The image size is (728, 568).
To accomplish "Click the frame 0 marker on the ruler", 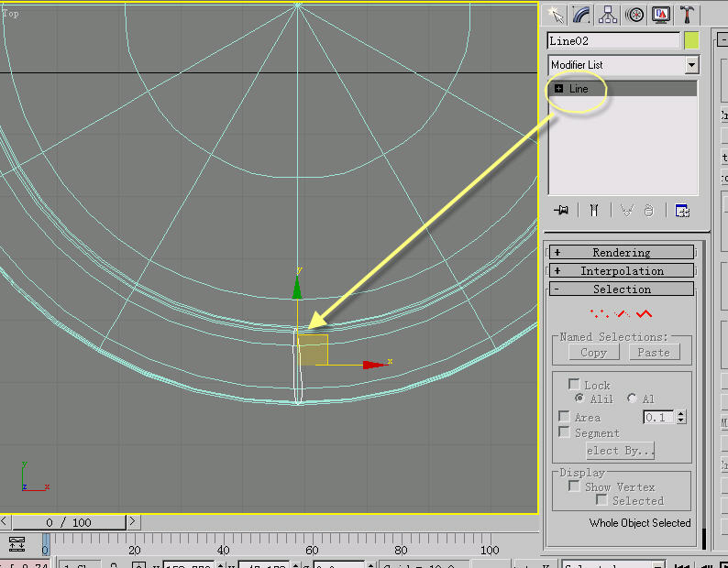I will [x=46, y=544].
